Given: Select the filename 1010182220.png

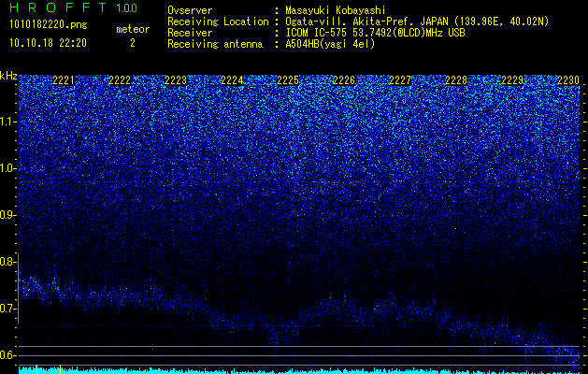Looking at the screenshot, I should (49, 25).
